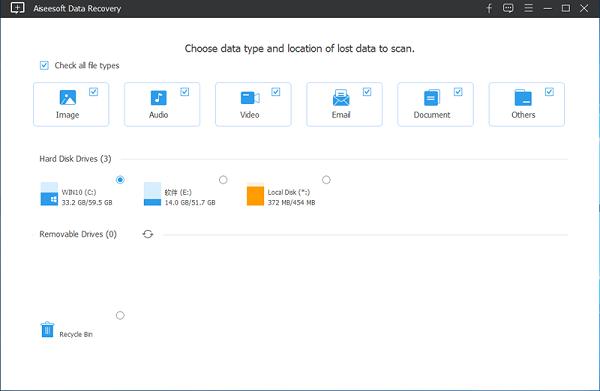Open the hamburger menu in title bar
The width and height of the screenshot is (600, 391).
pos(528,8)
